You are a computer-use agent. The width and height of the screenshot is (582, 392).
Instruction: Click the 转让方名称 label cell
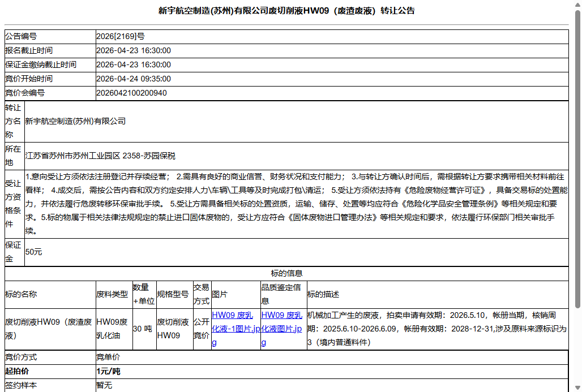(15, 122)
